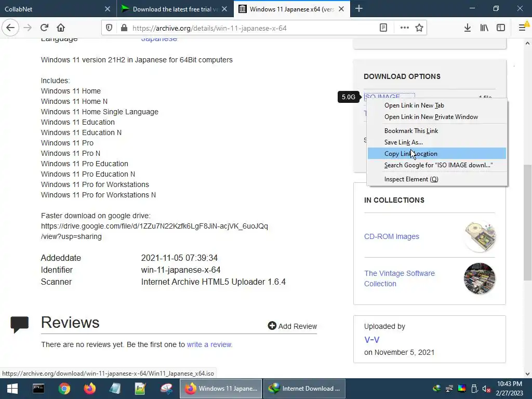
Task: Click the scrollbar up arrow
Action: pyautogui.click(x=527, y=43)
